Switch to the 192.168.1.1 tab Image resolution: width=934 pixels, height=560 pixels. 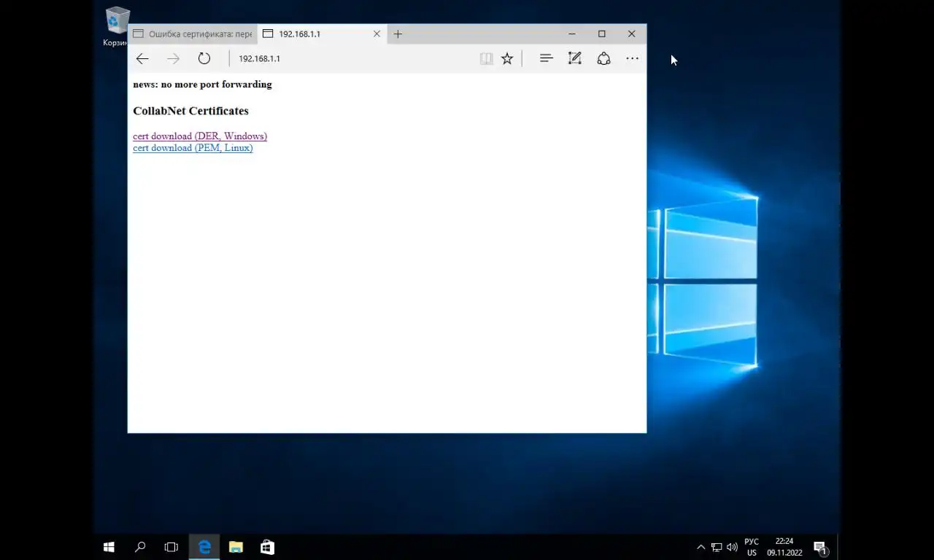coord(321,34)
